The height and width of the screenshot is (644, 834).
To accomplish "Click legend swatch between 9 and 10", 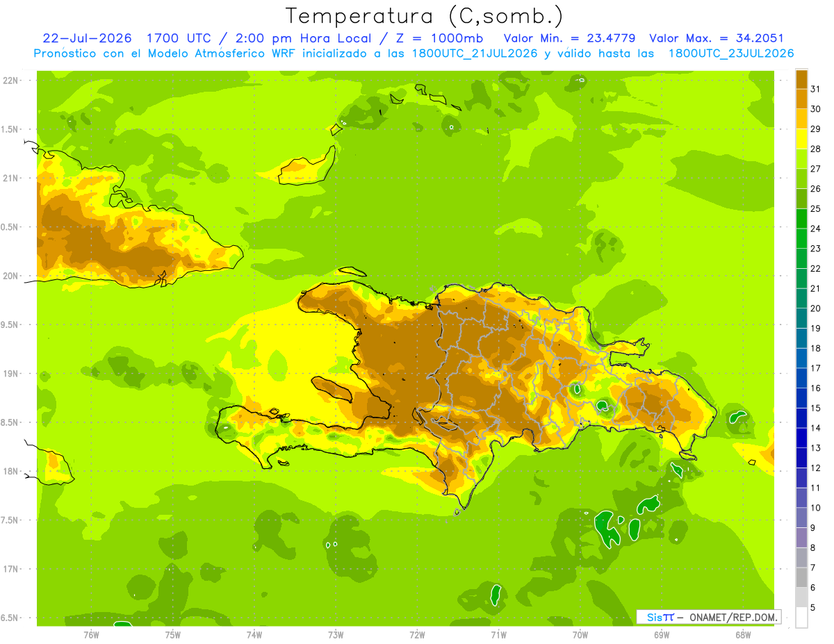I will tap(801, 518).
